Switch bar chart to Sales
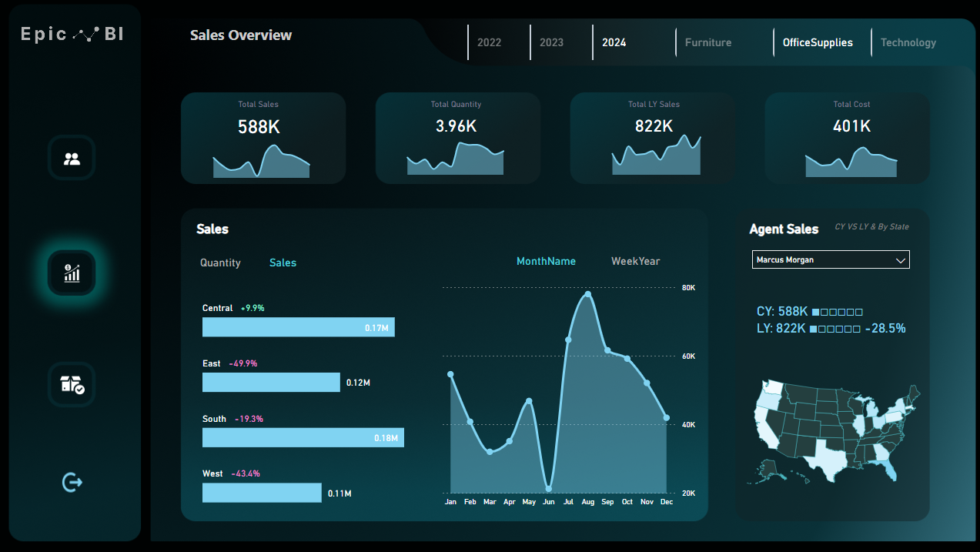 [283, 263]
